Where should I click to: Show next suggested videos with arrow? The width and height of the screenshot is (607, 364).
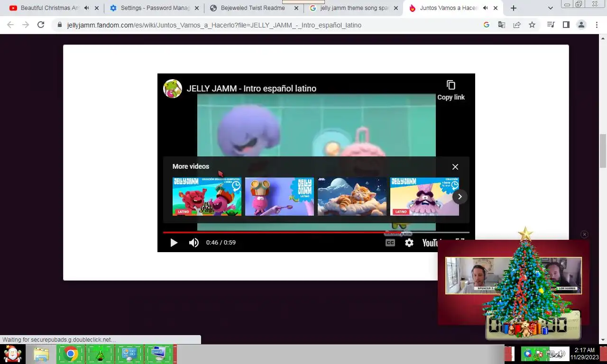tap(460, 197)
